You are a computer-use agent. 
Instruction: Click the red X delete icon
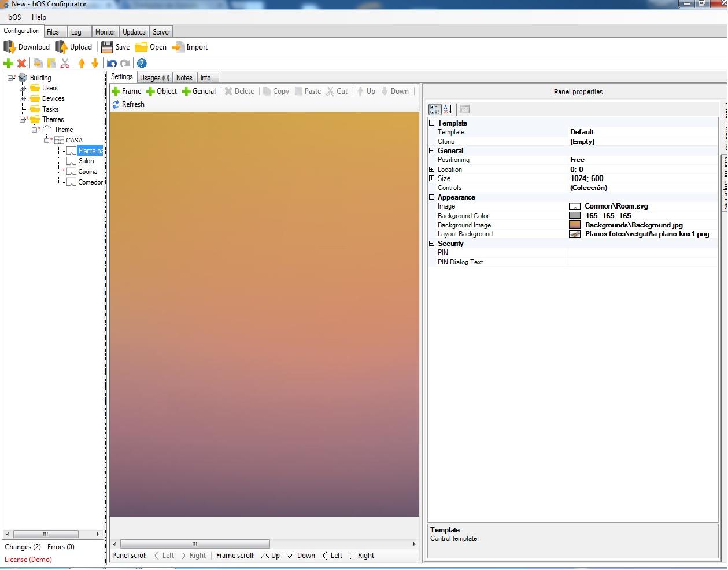22,63
